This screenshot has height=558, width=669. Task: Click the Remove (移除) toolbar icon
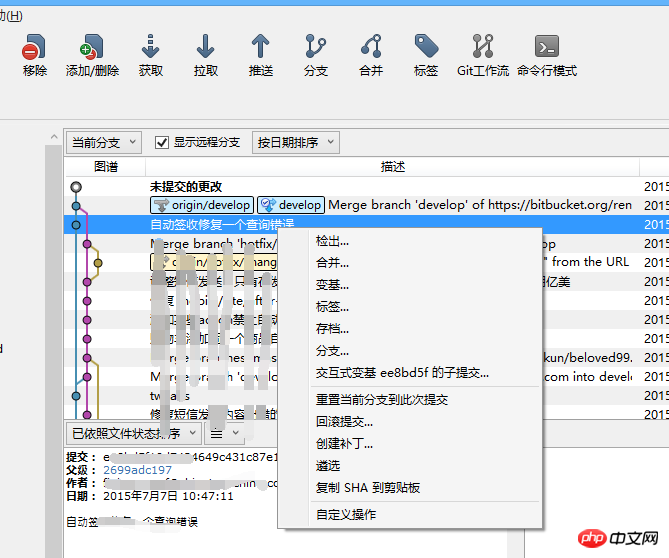tap(34, 55)
